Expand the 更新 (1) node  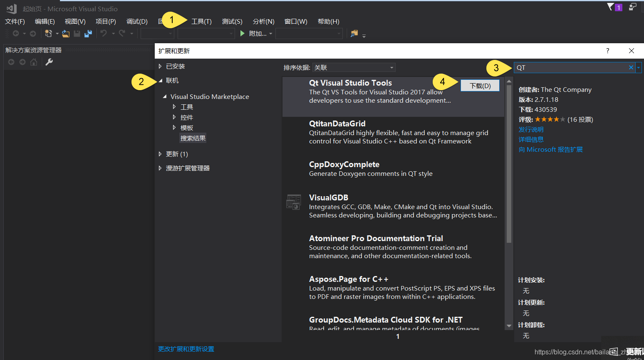click(160, 154)
